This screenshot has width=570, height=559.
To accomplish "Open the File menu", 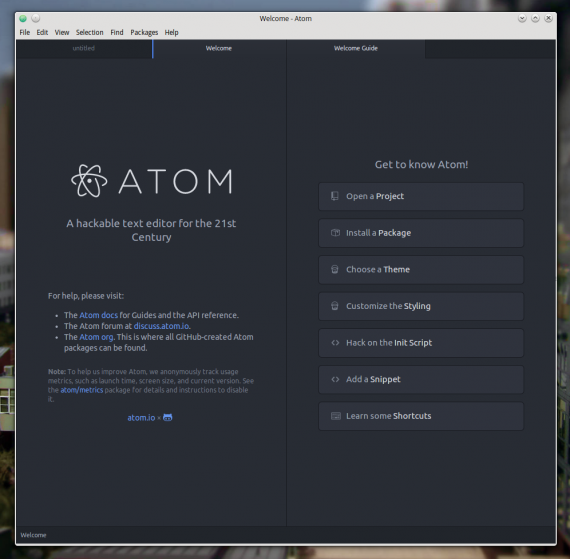I will (x=25, y=32).
